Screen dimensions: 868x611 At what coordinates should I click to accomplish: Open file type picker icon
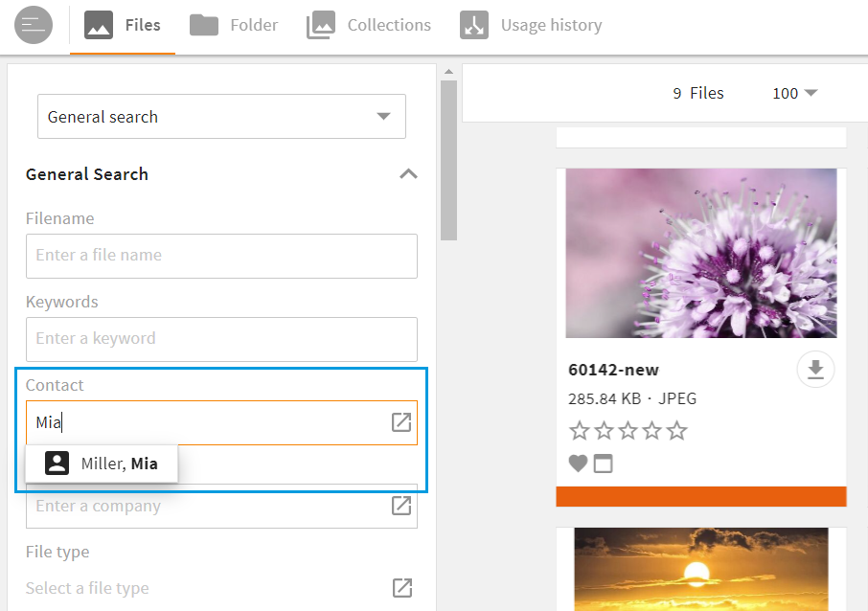pyautogui.click(x=401, y=588)
